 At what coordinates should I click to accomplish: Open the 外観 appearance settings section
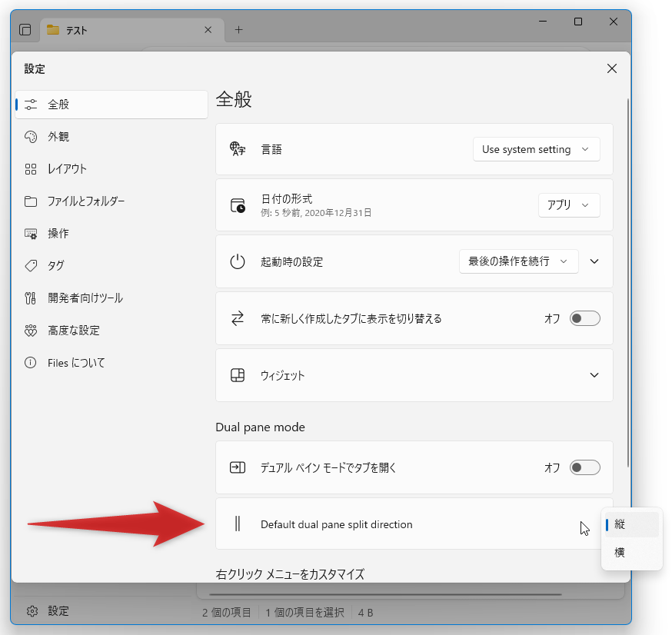click(x=111, y=137)
